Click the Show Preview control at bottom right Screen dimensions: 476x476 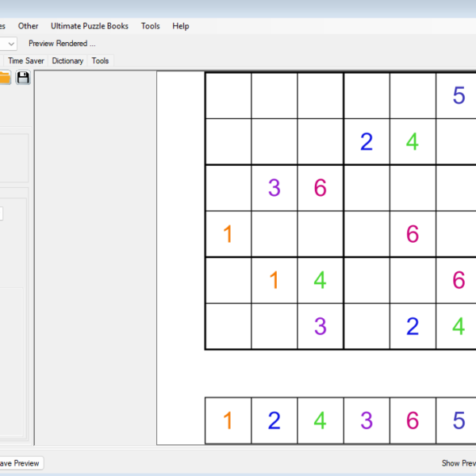[459, 463]
